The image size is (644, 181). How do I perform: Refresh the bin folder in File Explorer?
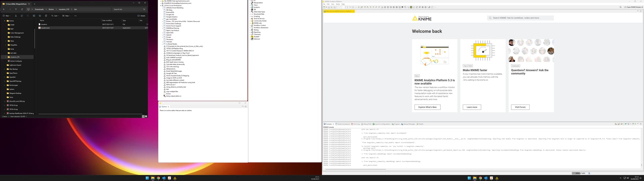click(22, 9)
